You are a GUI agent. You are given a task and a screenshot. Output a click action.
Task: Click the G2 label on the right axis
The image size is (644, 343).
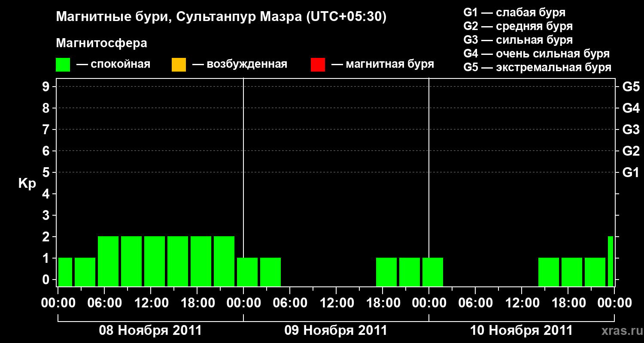[631, 151]
